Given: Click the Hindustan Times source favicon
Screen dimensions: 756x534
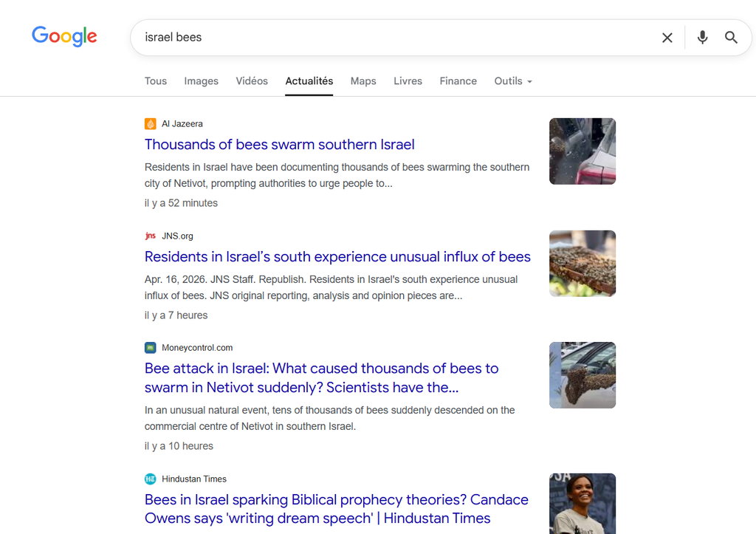Looking at the screenshot, I should click(151, 479).
